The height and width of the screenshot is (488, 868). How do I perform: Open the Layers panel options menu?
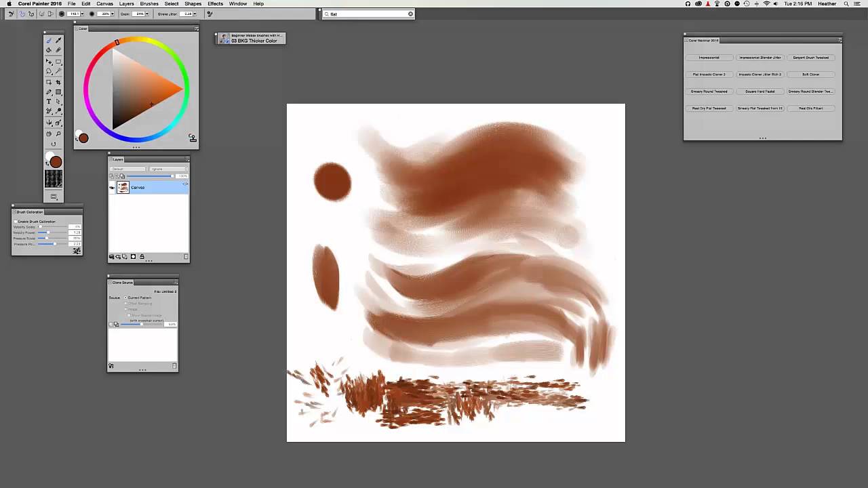(x=187, y=159)
